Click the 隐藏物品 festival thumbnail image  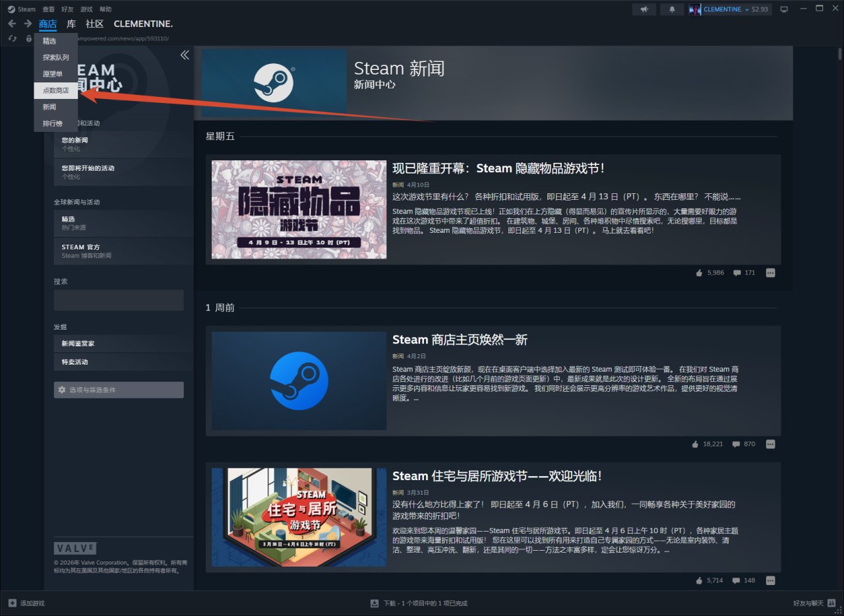(x=299, y=210)
